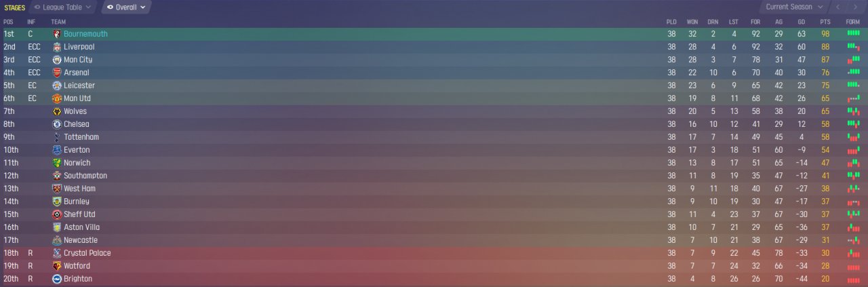Select the Man City badge icon
Viewport: 868px width, 287px height.
(x=57, y=60)
